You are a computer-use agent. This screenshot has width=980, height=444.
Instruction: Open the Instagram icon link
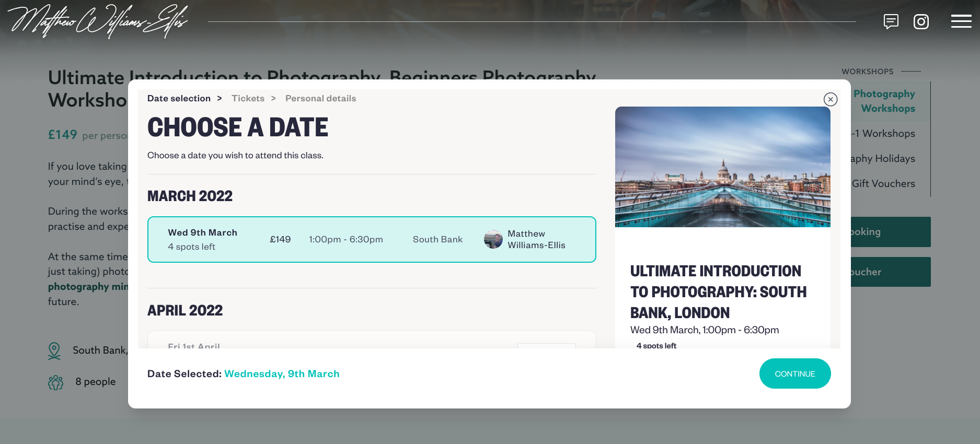[x=921, y=21]
